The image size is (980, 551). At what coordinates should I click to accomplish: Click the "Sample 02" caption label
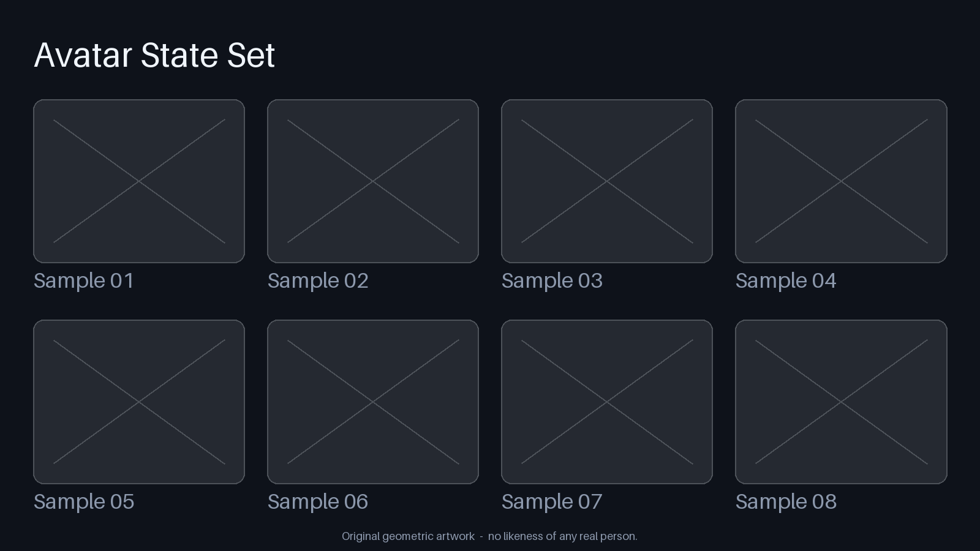(318, 281)
